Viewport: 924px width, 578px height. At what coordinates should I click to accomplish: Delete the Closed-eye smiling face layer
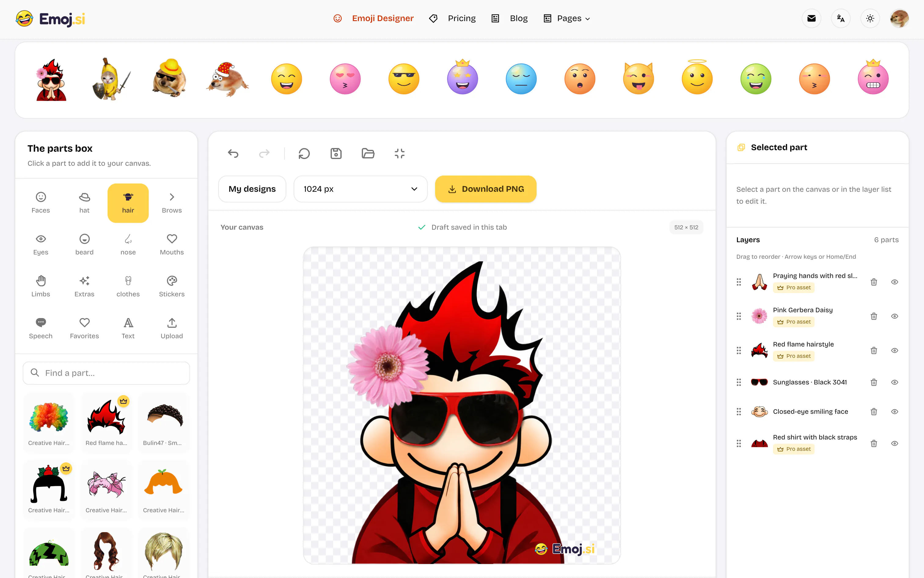(874, 412)
